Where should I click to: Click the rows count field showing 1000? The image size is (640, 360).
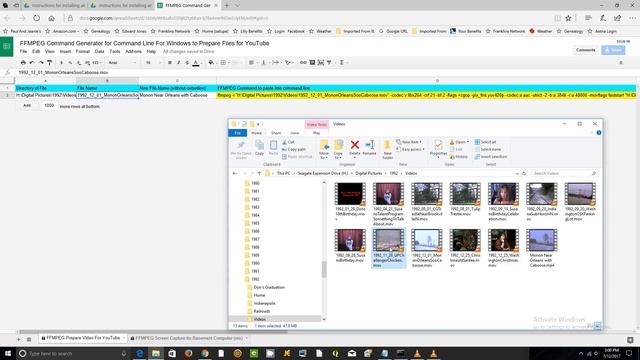[49, 105]
